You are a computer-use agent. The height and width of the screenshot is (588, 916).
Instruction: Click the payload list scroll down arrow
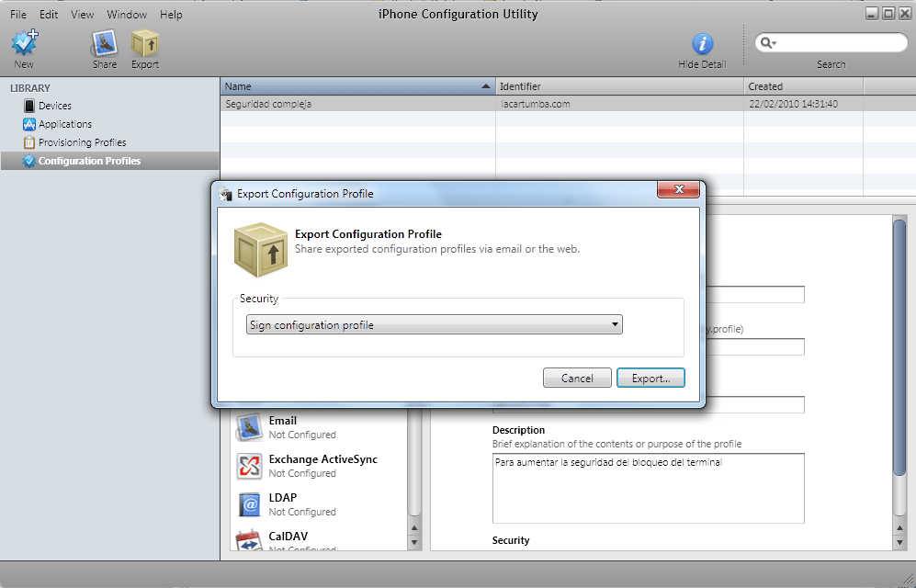coord(414,542)
